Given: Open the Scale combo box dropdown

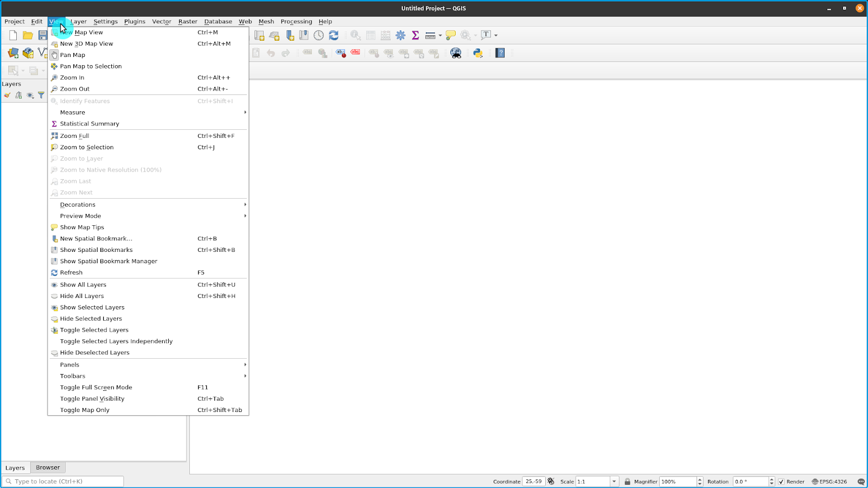Looking at the screenshot, I should 614,481.
